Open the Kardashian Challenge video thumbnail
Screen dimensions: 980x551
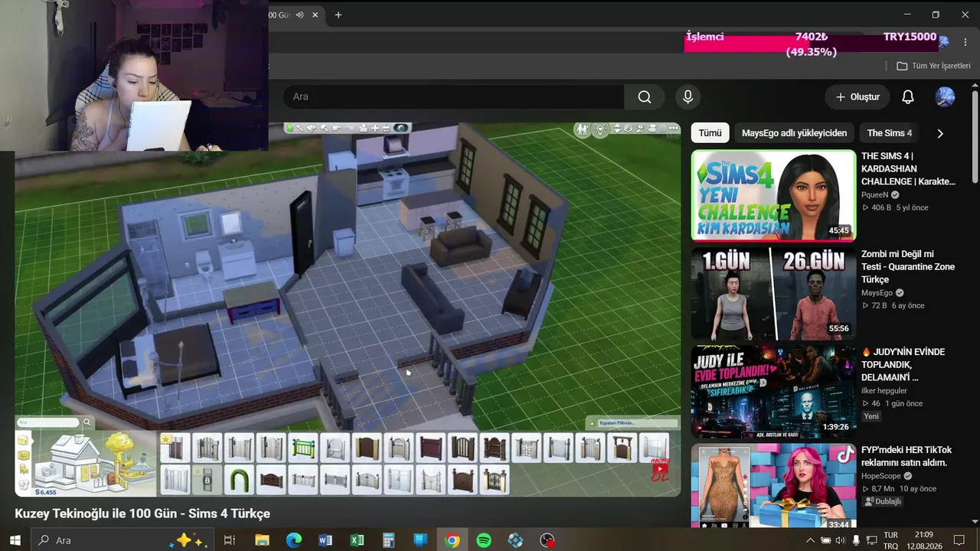pos(773,195)
